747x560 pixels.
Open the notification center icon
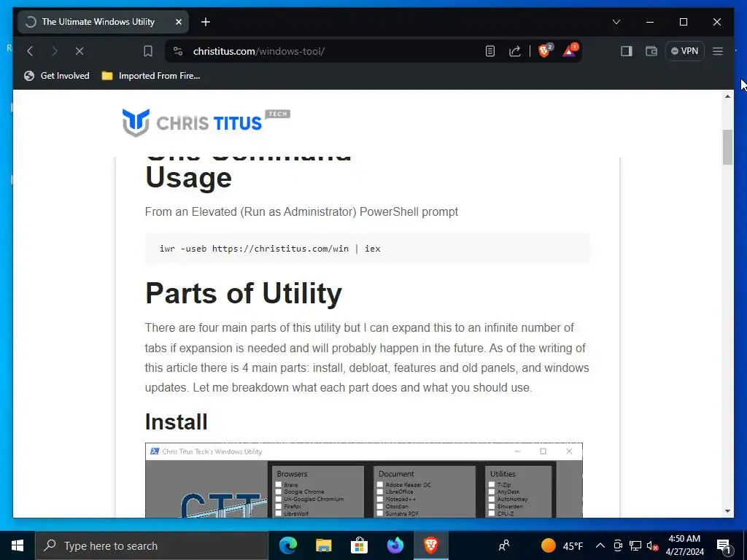(724, 545)
